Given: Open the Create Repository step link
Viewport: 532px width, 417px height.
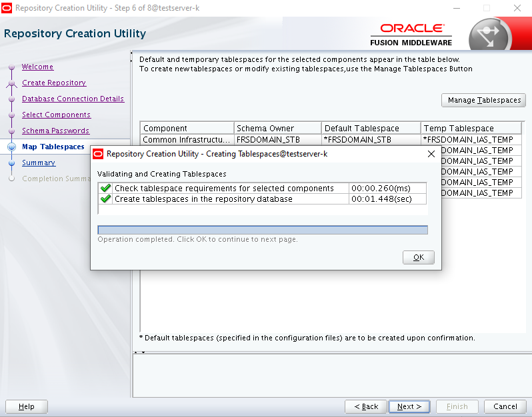Looking at the screenshot, I should [x=54, y=83].
